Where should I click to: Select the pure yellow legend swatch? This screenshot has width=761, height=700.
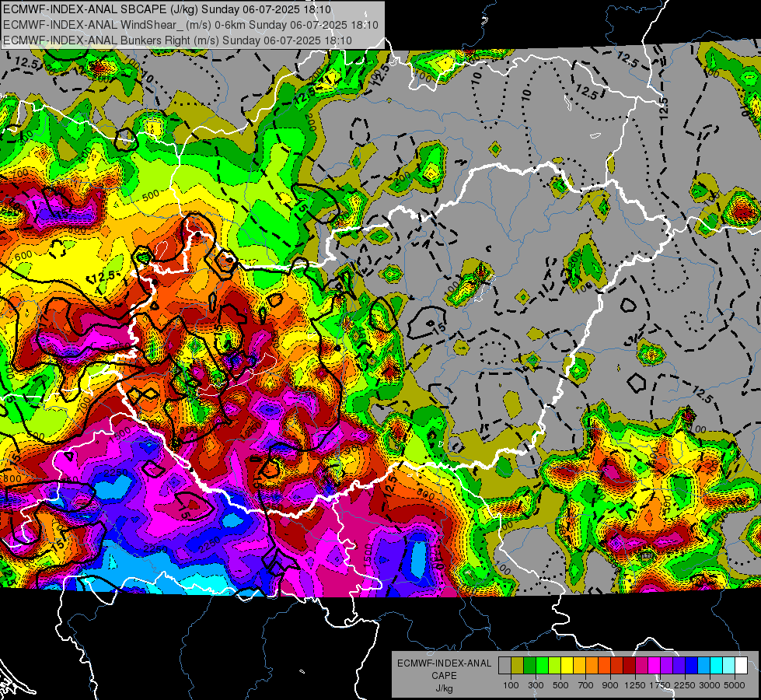point(567,666)
